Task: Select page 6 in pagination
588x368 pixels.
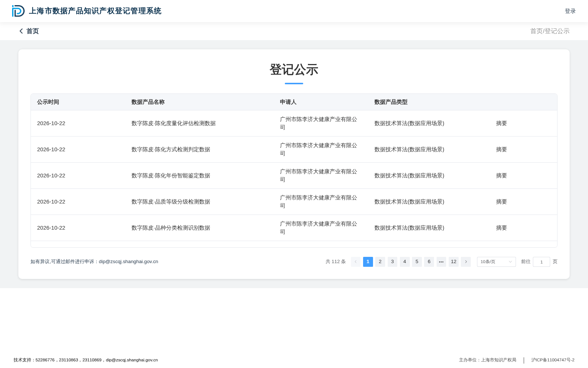Action: pos(429,262)
